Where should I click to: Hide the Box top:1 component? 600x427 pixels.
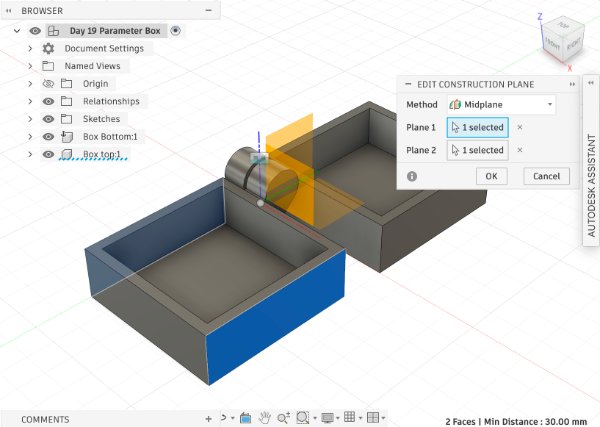pyautogui.click(x=48, y=154)
